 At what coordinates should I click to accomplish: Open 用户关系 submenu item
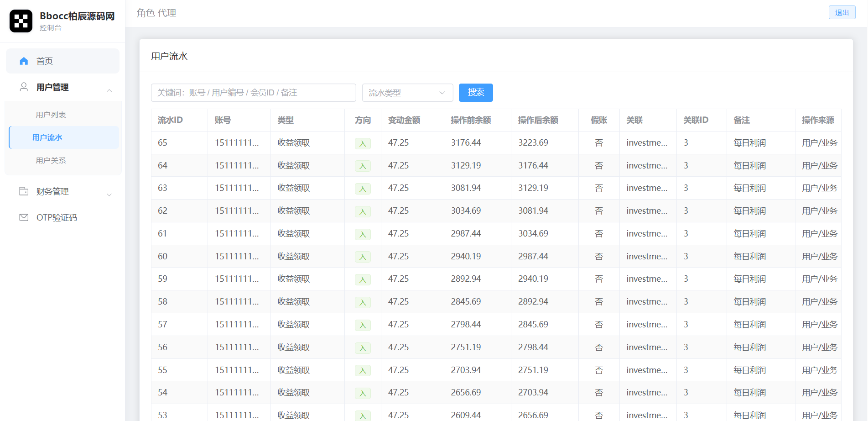64,160
